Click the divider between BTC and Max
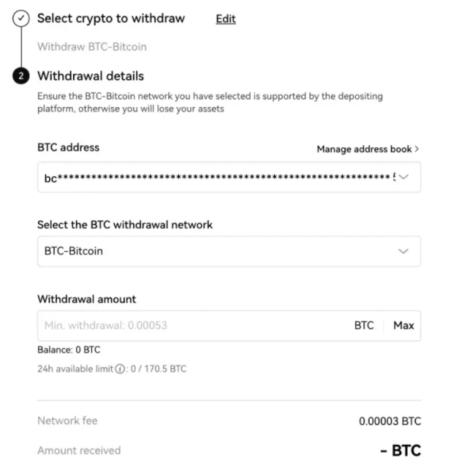The height and width of the screenshot is (472, 476). [384, 325]
